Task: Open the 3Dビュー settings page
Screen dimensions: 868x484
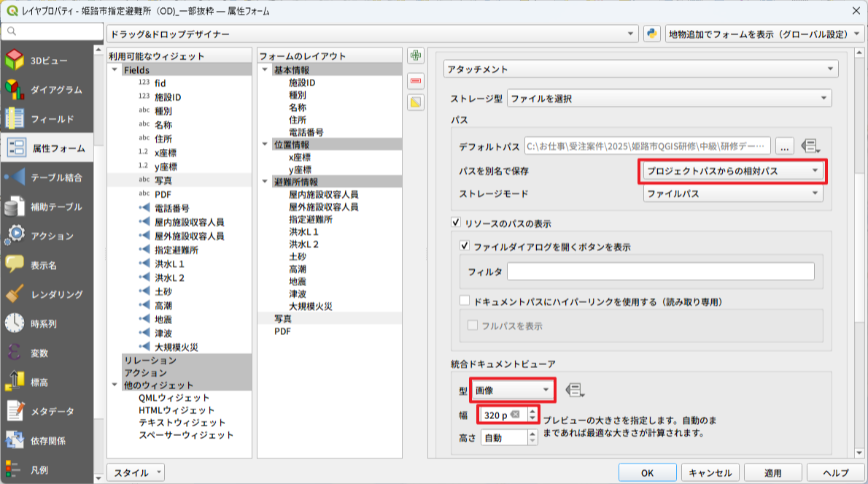Action: click(48, 61)
